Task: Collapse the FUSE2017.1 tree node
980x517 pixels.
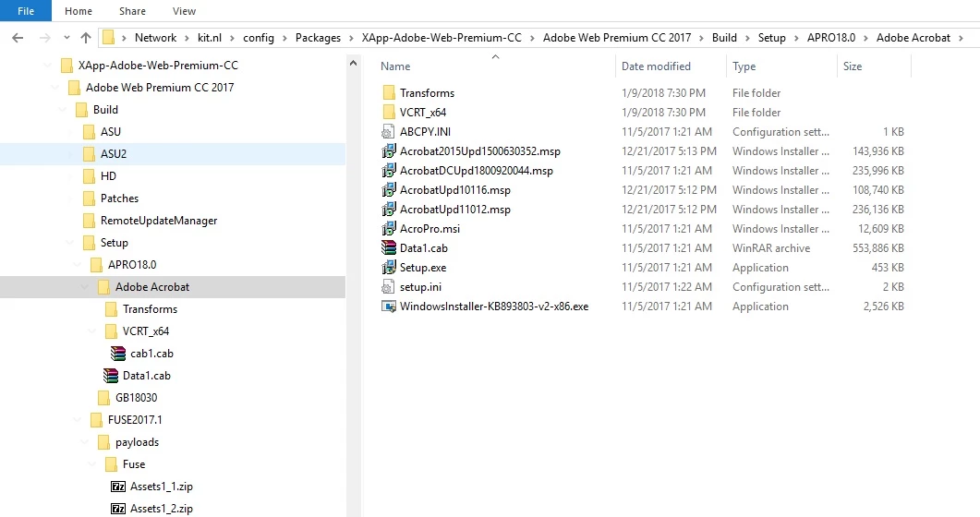Action: 78,419
